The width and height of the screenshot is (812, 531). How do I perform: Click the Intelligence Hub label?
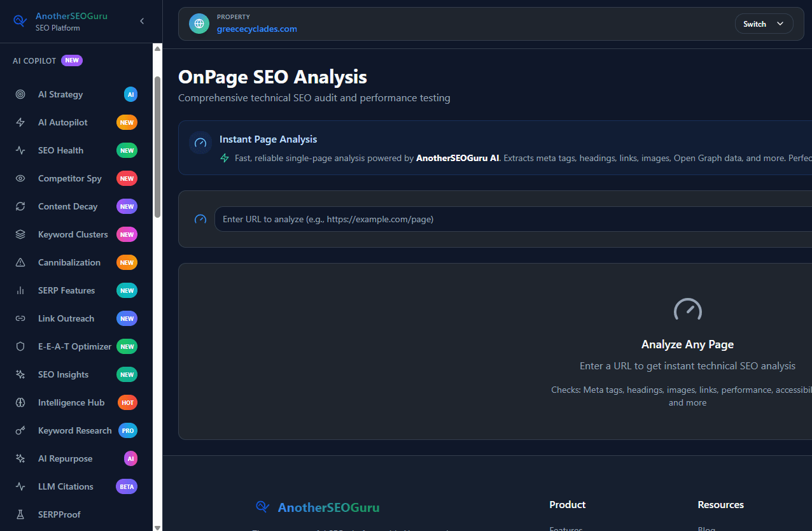(x=71, y=402)
